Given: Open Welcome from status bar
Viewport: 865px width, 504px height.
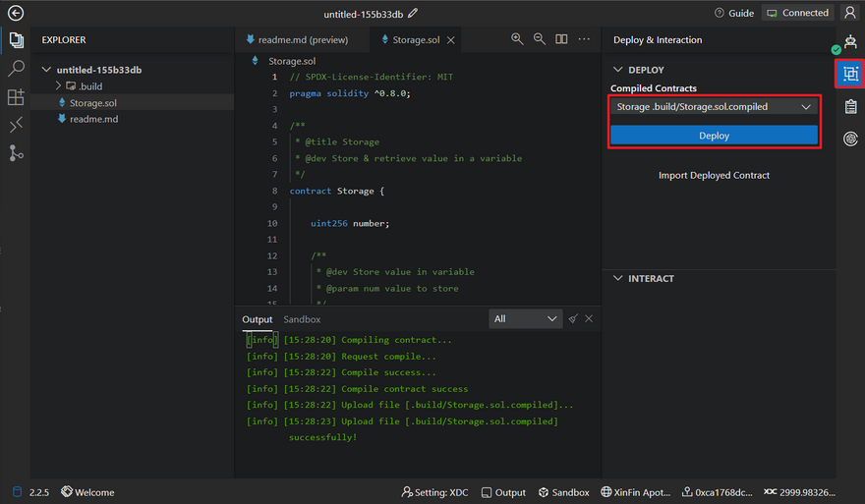Looking at the screenshot, I should 88,492.
